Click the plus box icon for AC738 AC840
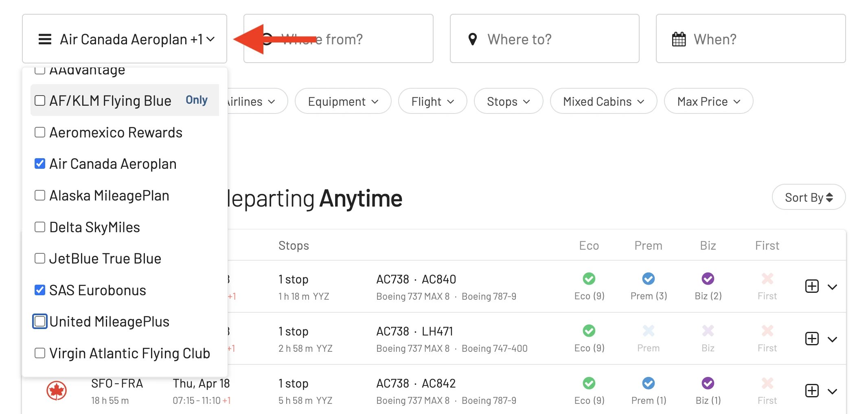868x414 pixels. click(x=812, y=286)
